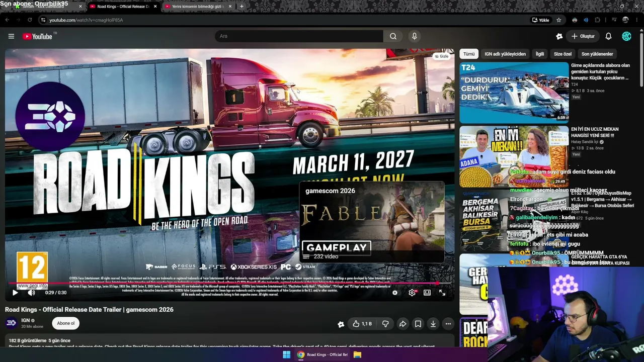Hide end cards with the Gizle button
Screen dimensions: 644x362
pos(441,56)
